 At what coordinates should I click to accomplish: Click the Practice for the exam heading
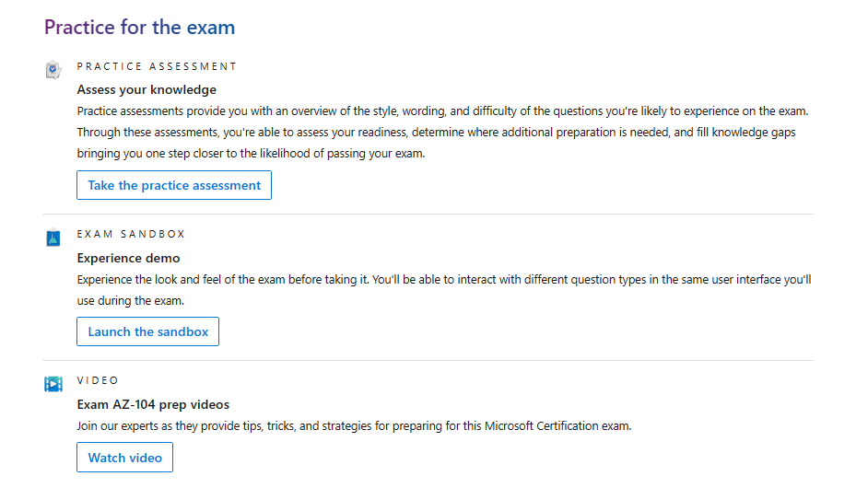click(x=139, y=27)
